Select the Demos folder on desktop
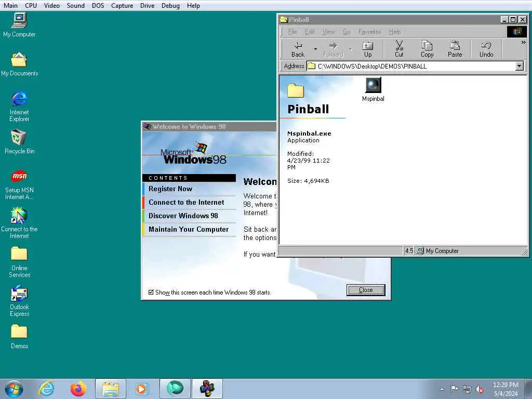The image size is (532, 399). click(19, 337)
